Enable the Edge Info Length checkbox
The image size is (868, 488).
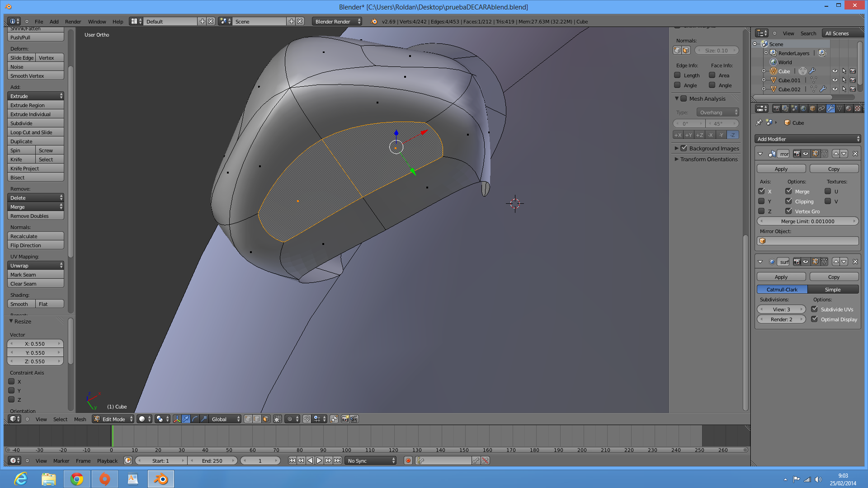pyautogui.click(x=677, y=75)
